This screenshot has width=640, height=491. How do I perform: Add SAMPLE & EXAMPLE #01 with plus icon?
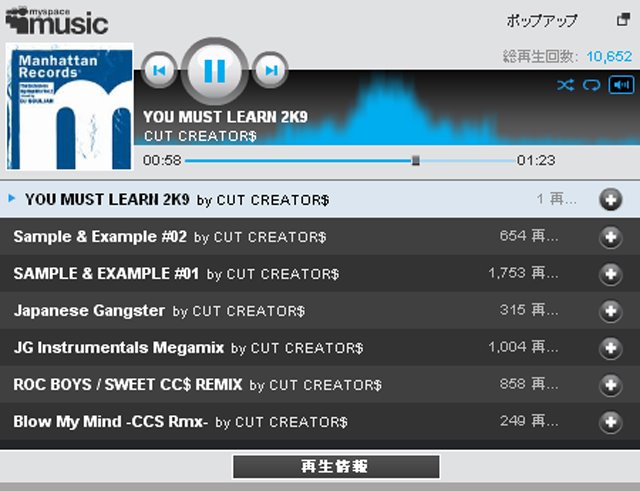[x=611, y=274]
